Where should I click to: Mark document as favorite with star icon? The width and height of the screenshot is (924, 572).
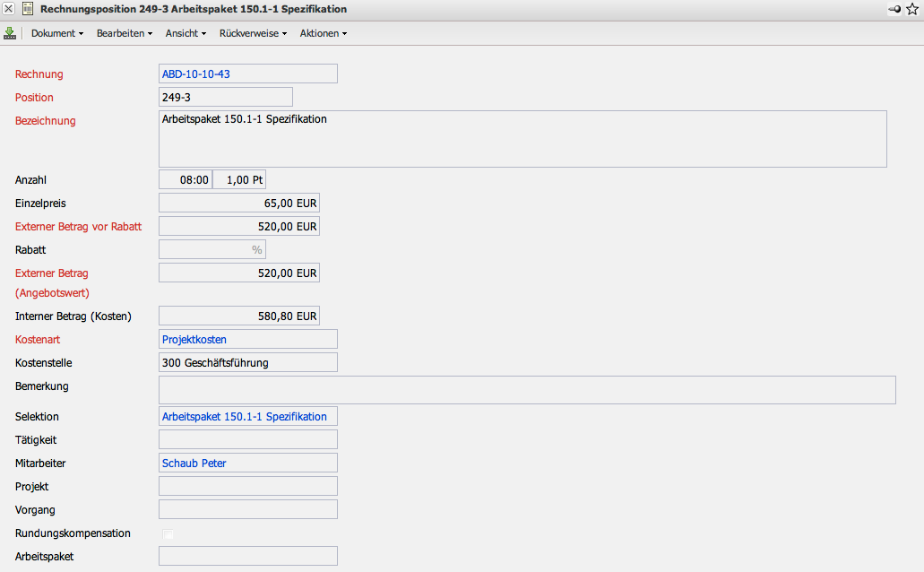pyautogui.click(x=912, y=9)
